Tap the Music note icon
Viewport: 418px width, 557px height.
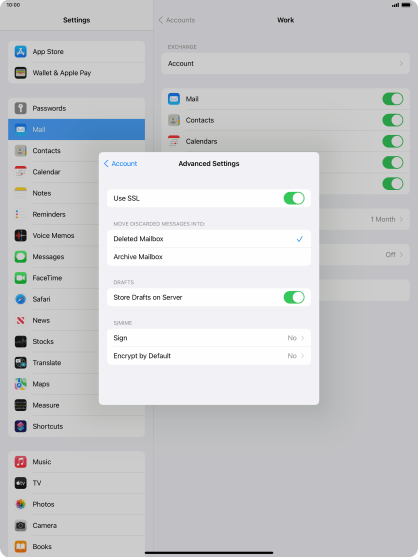pyautogui.click(x=21, y=462)
